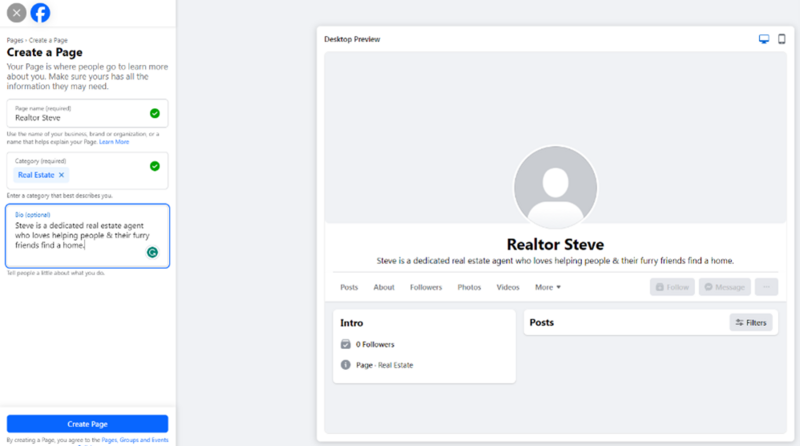Click the Grammarly icon in Bio field

[152, 252]
